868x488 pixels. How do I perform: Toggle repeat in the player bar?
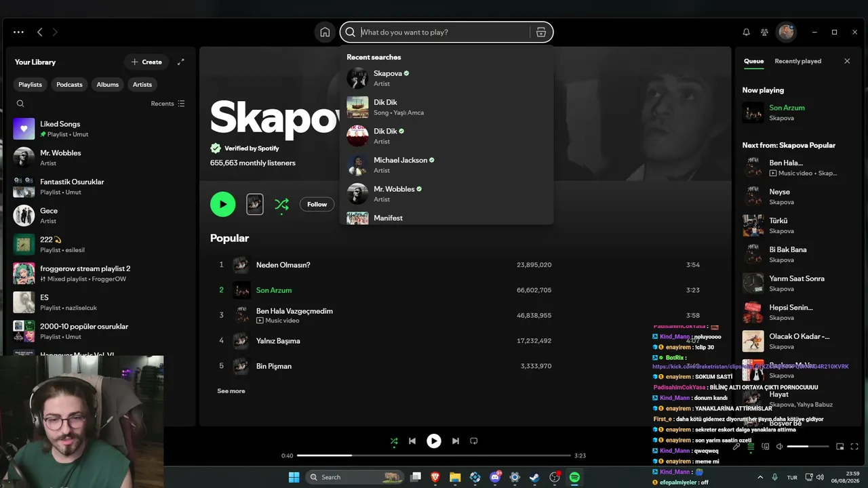click(x=474, y=441)
